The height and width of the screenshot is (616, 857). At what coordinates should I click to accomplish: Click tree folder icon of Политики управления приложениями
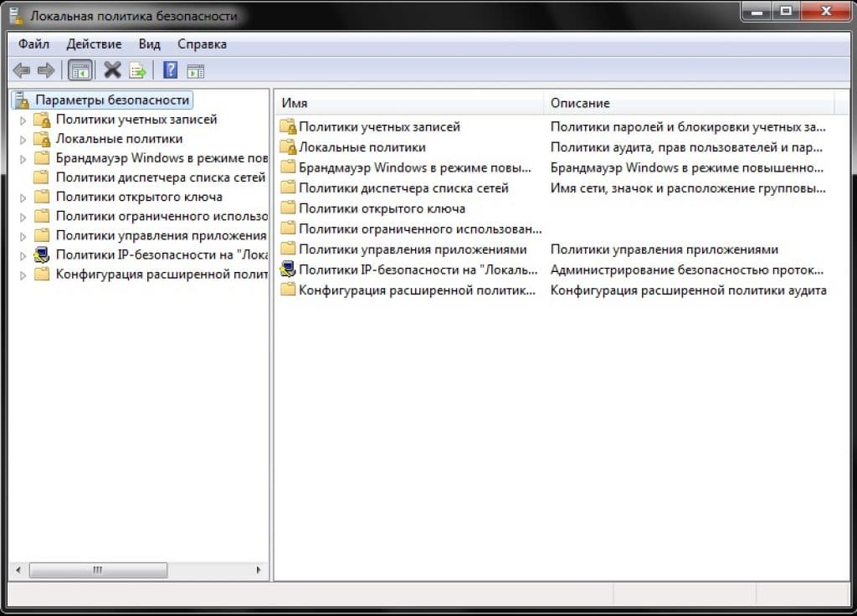42,235
